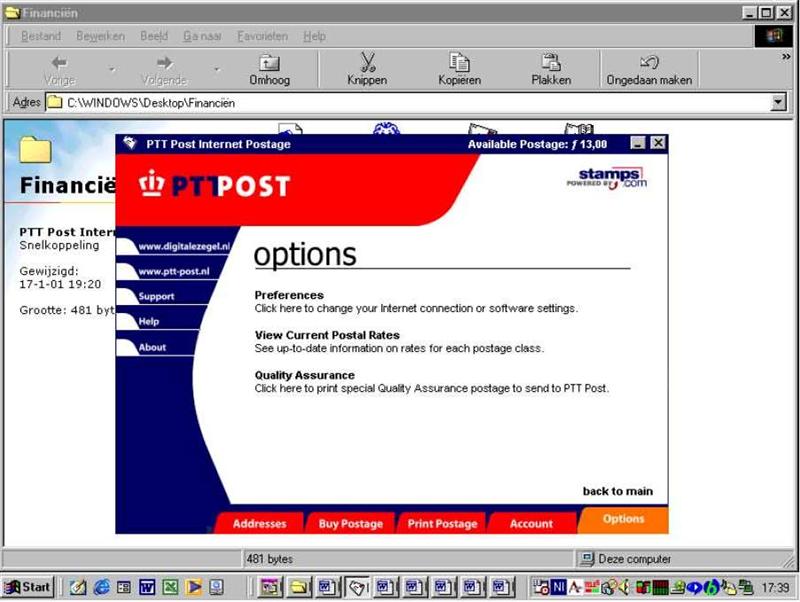Open the www.digitalezegel.nl sidebar link

(183, 246)
